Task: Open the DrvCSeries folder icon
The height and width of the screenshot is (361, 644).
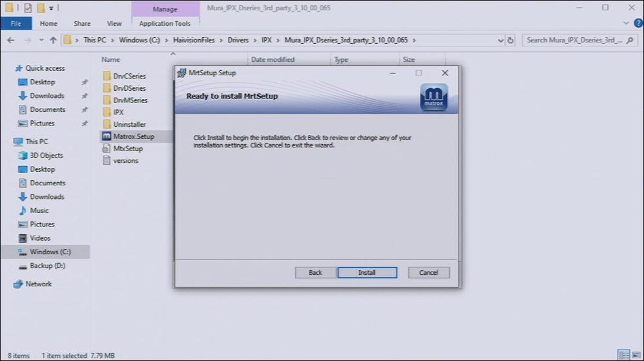Action: click(107, 76)
